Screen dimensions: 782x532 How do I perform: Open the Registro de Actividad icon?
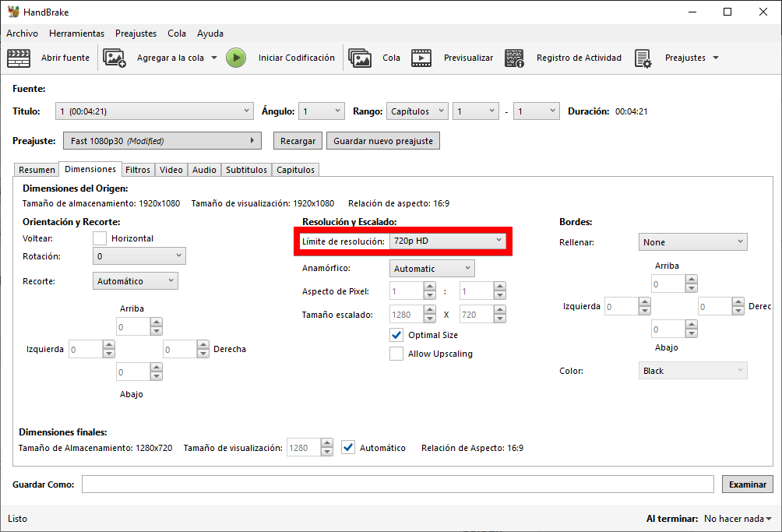click(x=514, y=58)
